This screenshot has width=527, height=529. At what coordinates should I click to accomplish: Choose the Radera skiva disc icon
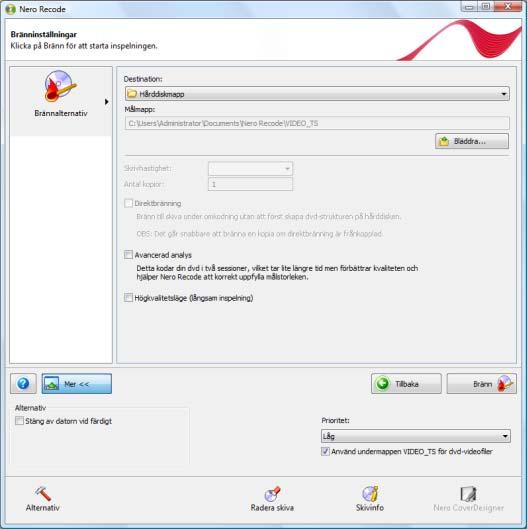tap(272, 494)
